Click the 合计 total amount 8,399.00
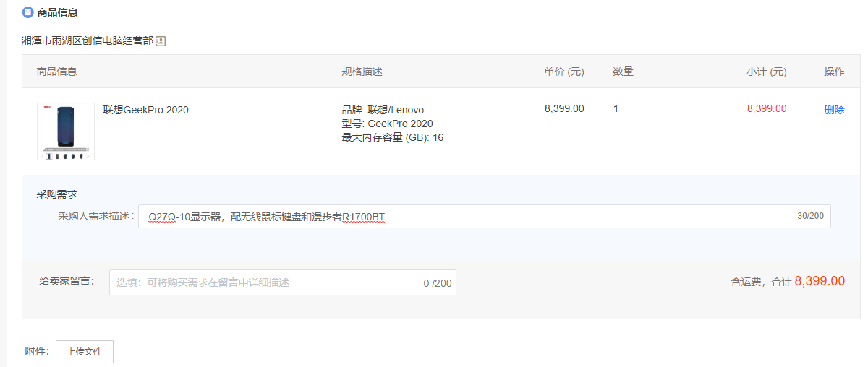The image size is (868, 367). [820, 282]
